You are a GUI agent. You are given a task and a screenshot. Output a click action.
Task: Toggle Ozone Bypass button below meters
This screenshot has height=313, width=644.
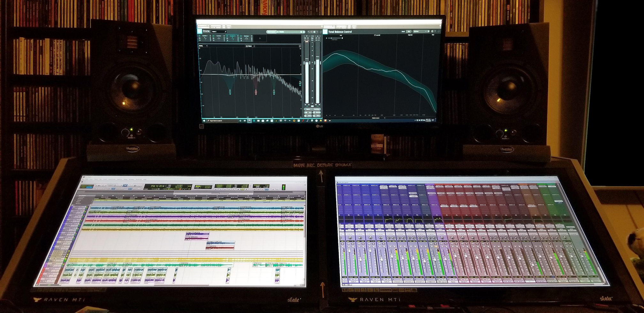[x=308, y=110]
